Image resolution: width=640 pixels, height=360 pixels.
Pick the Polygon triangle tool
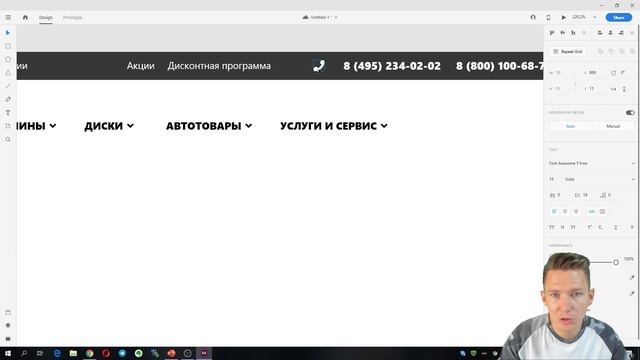8,73
